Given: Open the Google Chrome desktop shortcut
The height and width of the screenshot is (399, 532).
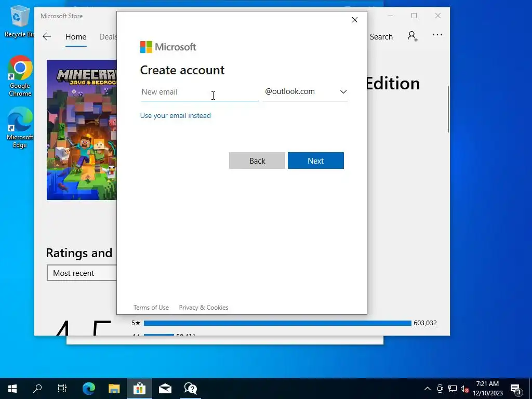Looking at the screenshot, I should (20, 76).
